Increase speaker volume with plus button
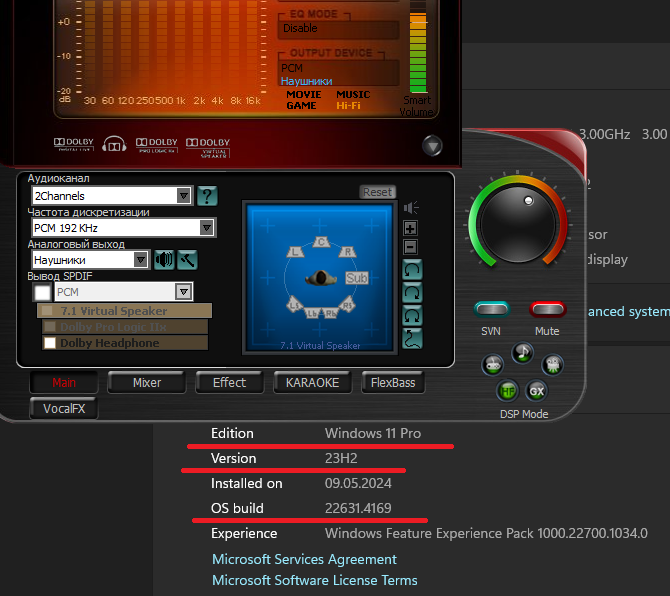Screen dimensions: 670x596 coord(411,228)
